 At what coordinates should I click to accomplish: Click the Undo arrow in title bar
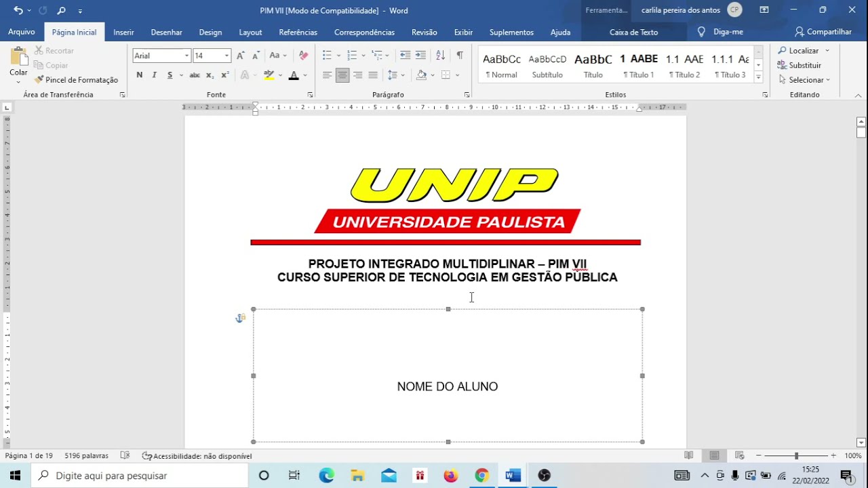[x=17, y=10]
